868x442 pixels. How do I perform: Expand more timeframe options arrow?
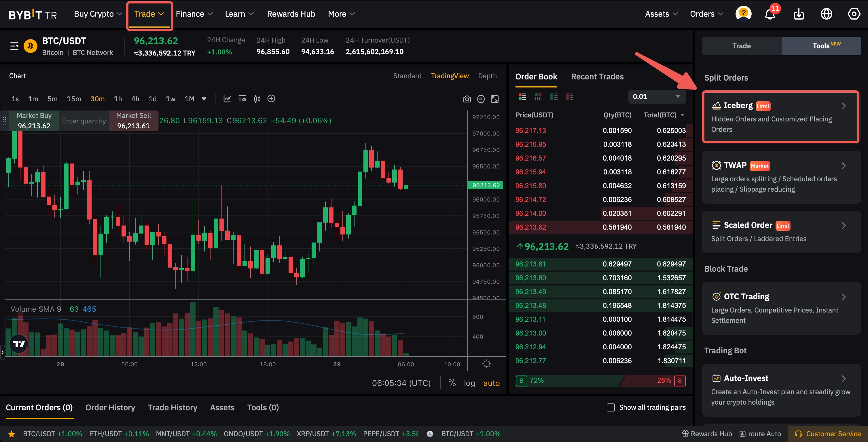(x=204, y=99)
